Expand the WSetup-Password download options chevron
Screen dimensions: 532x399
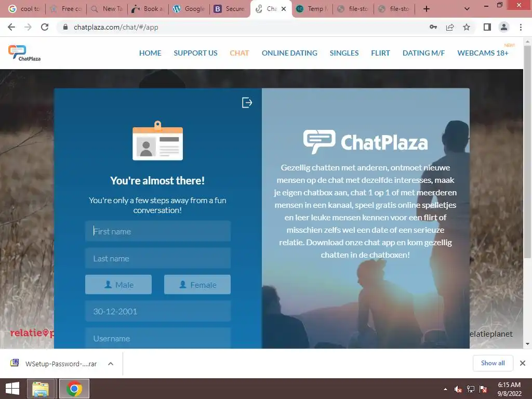111,364
